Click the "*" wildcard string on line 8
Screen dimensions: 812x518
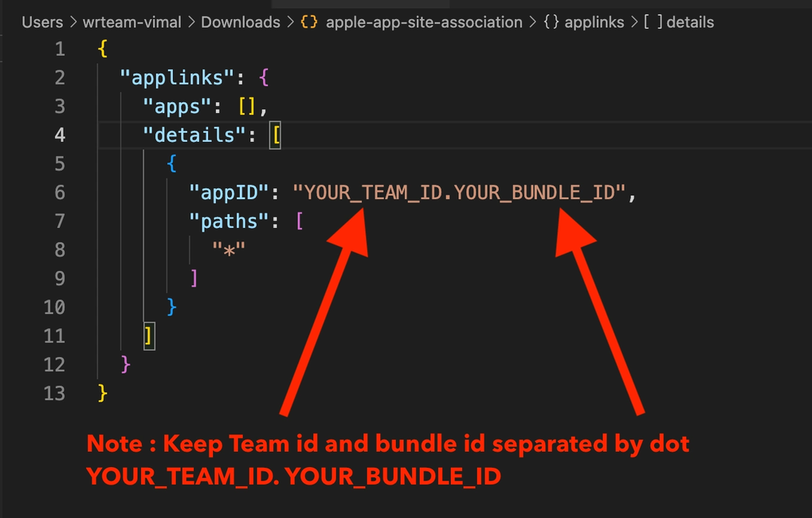pos(228,249)
